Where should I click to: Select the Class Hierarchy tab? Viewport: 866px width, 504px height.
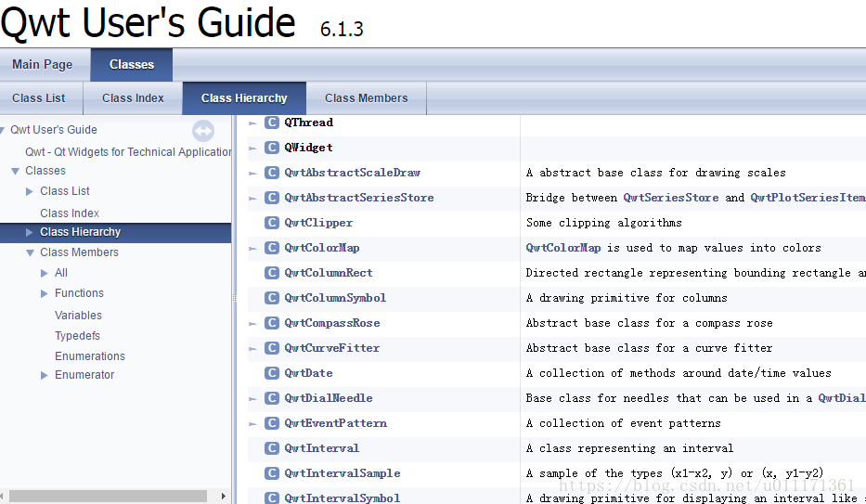(244, 98)
